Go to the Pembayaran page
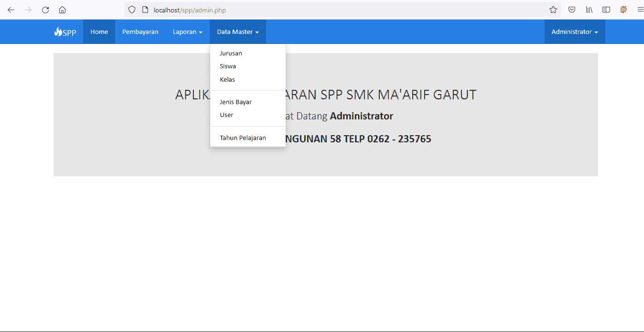Viewport: 644px width, 332px height. [x=140, y=32]
